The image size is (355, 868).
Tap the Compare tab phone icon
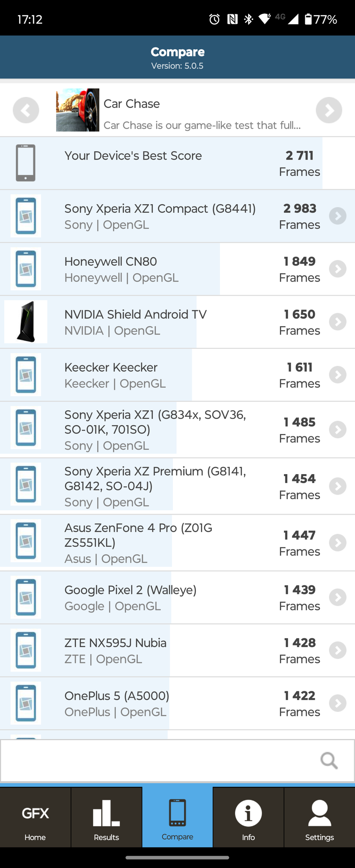[x=177, y=813]
